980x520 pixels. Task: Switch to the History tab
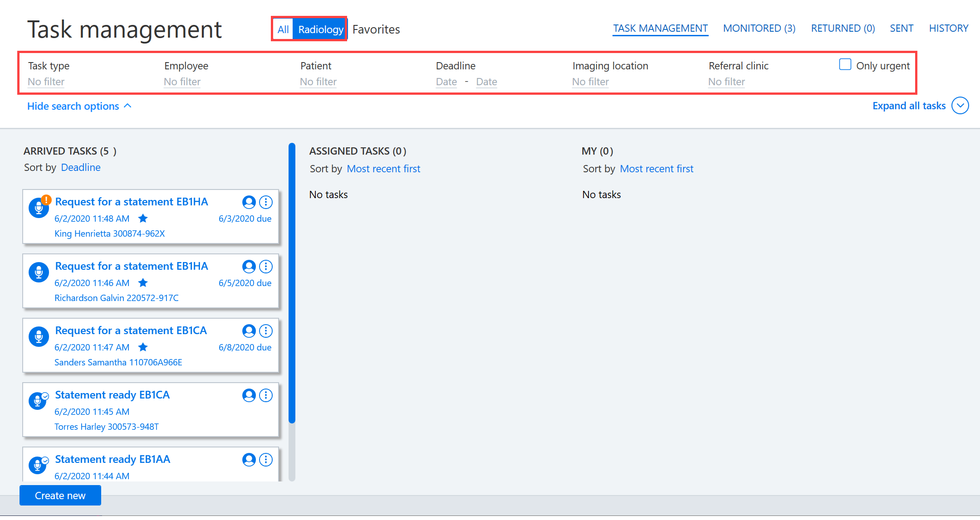(948, 28)
